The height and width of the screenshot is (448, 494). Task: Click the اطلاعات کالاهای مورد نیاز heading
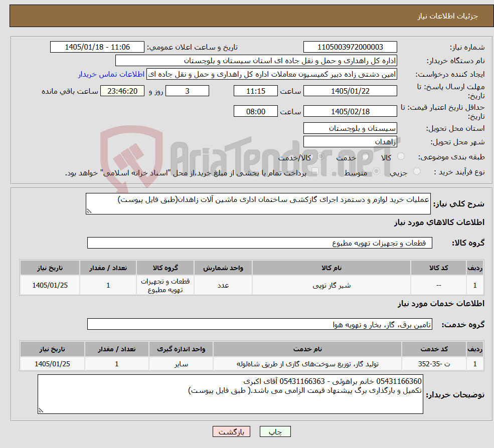(x=439, y=222)
